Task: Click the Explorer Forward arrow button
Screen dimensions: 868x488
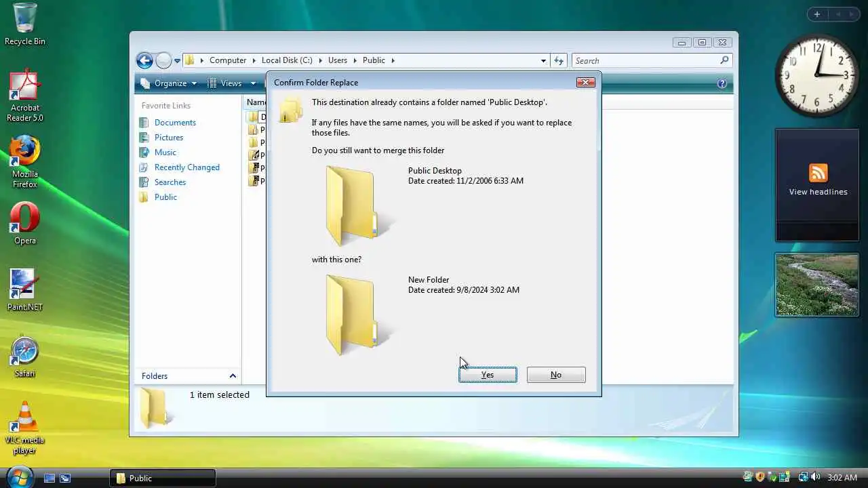Action: coord(163,60)
